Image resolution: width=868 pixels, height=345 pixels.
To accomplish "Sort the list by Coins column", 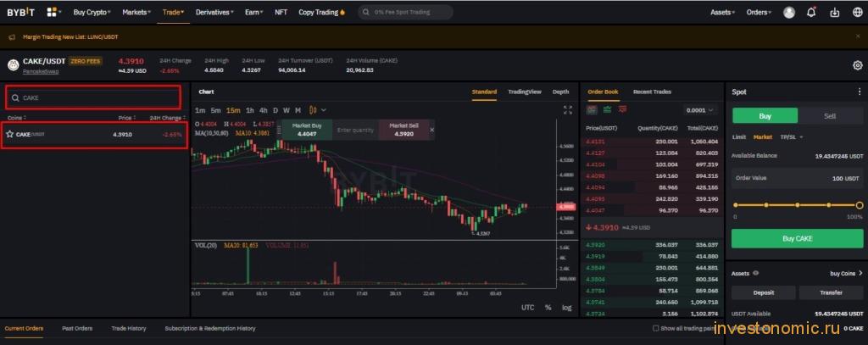I will pyautogui.click(x=17, y=118).
